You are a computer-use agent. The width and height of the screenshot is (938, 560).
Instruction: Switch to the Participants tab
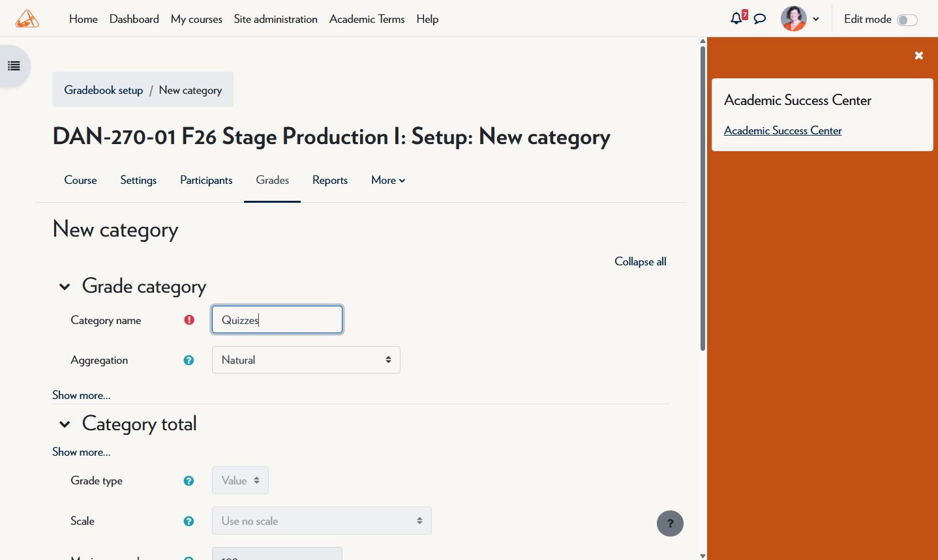point(206,180)
